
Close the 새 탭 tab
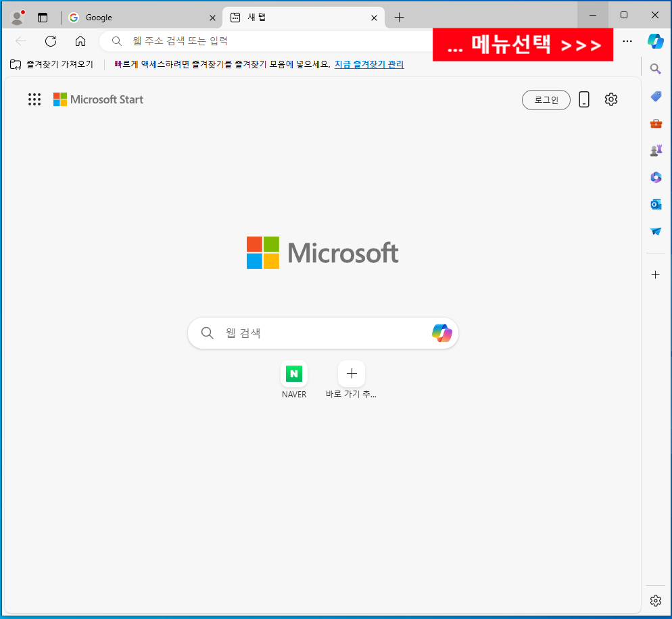(x=374, y=18)
